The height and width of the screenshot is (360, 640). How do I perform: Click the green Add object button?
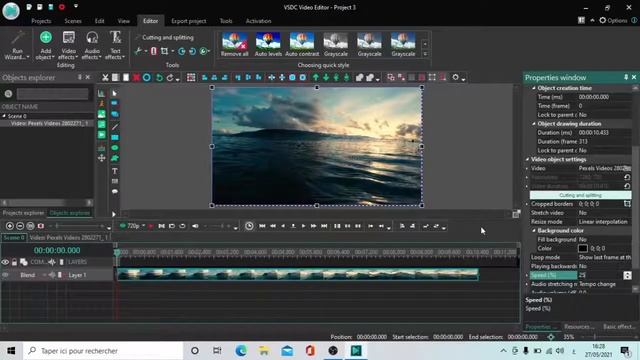pos(45,45)
